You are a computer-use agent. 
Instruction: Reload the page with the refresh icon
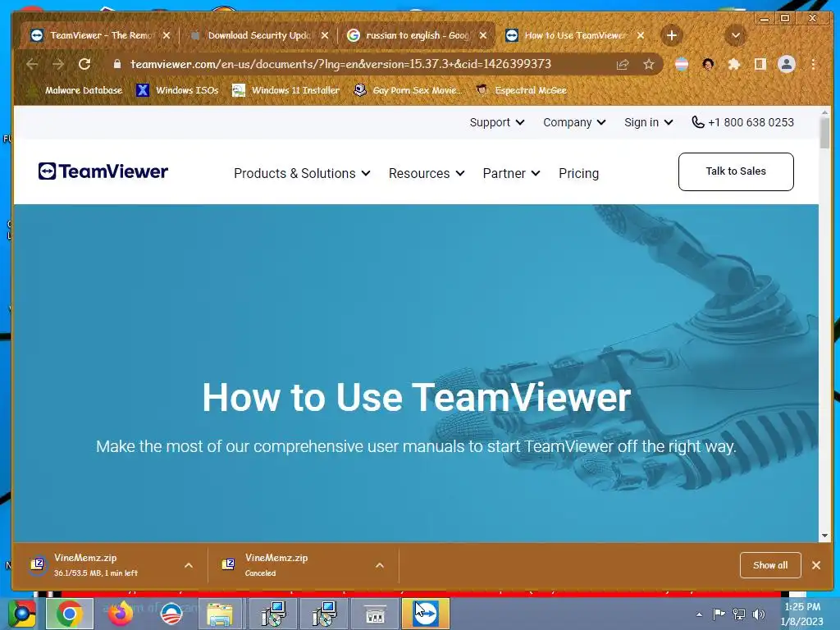84,64
